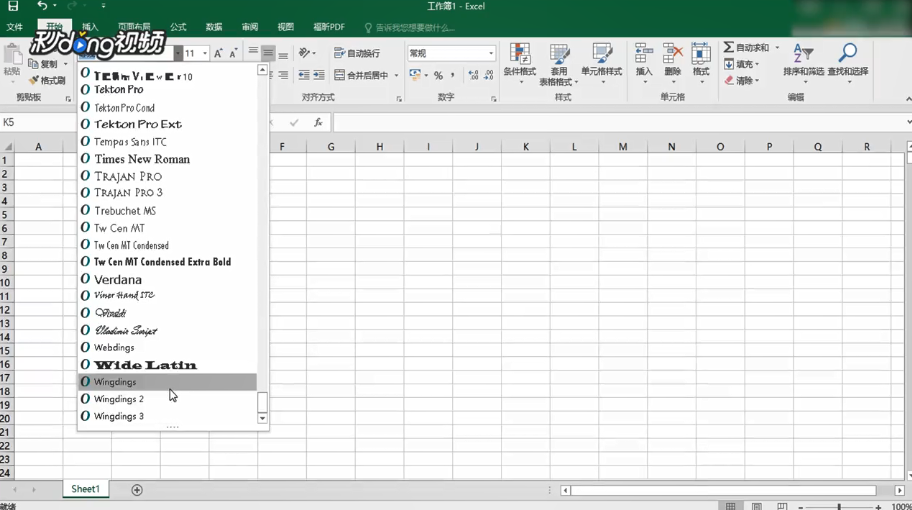Click the Name Box showing K5

pyautogui.click(x=38, y=122)
